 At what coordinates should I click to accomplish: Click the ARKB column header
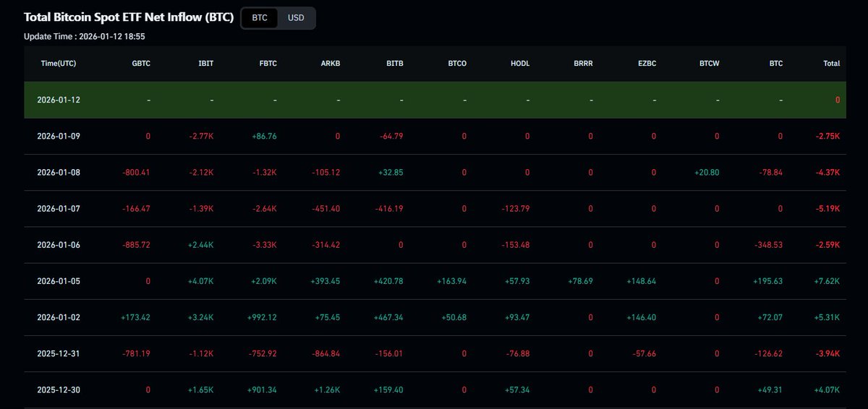tap(331, 64)
